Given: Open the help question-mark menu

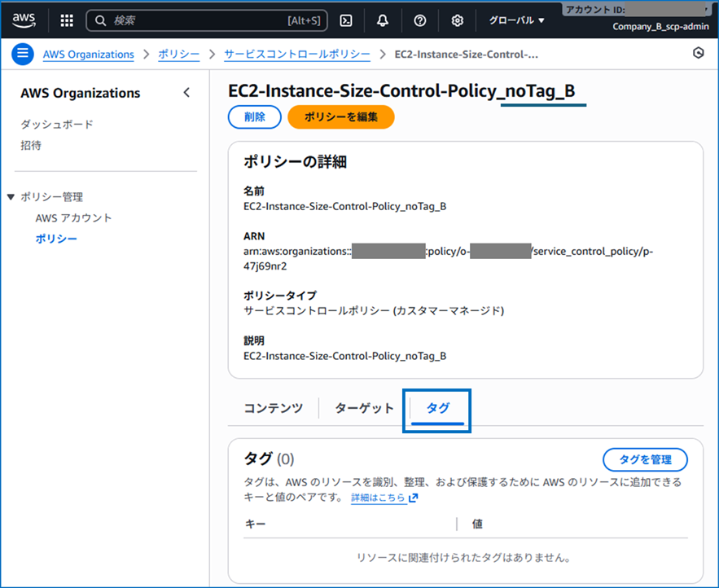Looking at the screenshot, I should click(x=419, y=20).
